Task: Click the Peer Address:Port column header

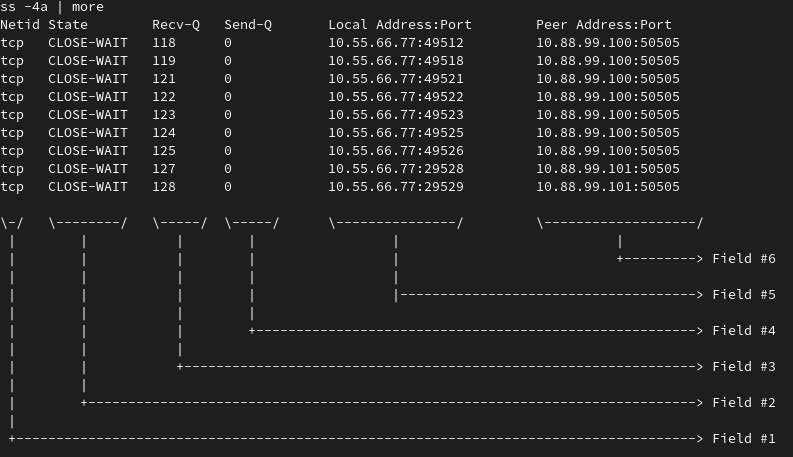Action: (x=604, y=24)
